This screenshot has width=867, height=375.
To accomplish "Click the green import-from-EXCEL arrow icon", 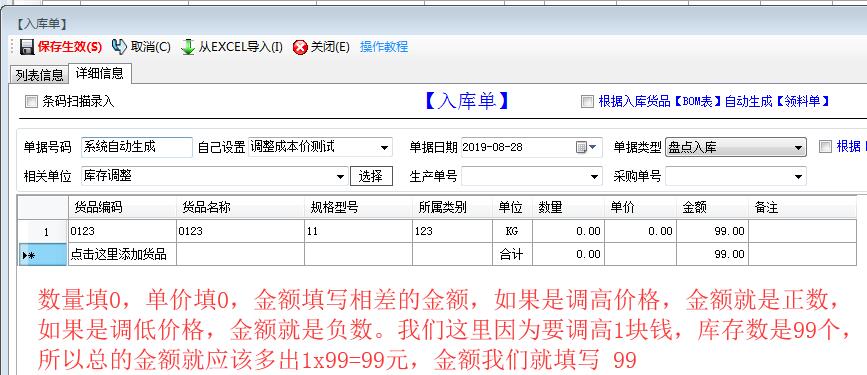I will point(188,47).
